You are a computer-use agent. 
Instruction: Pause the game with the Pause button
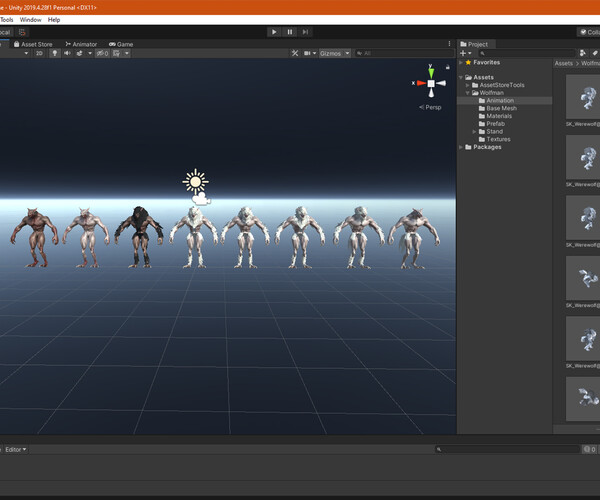[290, 32]
